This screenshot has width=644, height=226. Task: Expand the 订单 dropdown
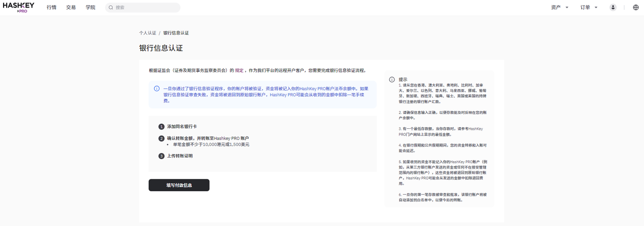(x=589, y=8)
